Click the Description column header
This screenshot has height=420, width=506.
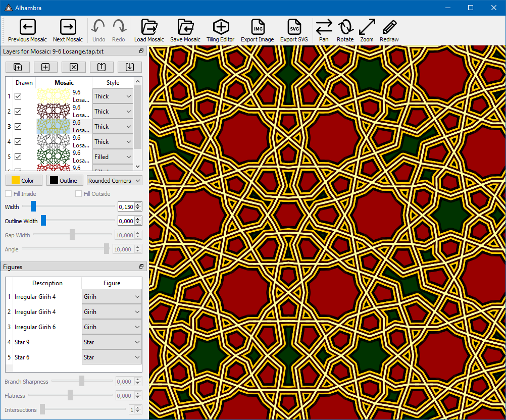point(47,283)
